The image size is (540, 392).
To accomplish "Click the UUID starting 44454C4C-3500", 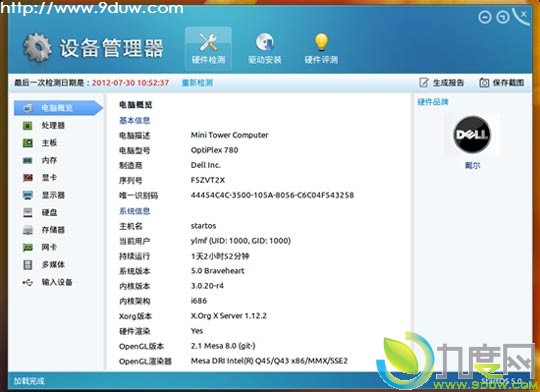I will coord(272,195).
